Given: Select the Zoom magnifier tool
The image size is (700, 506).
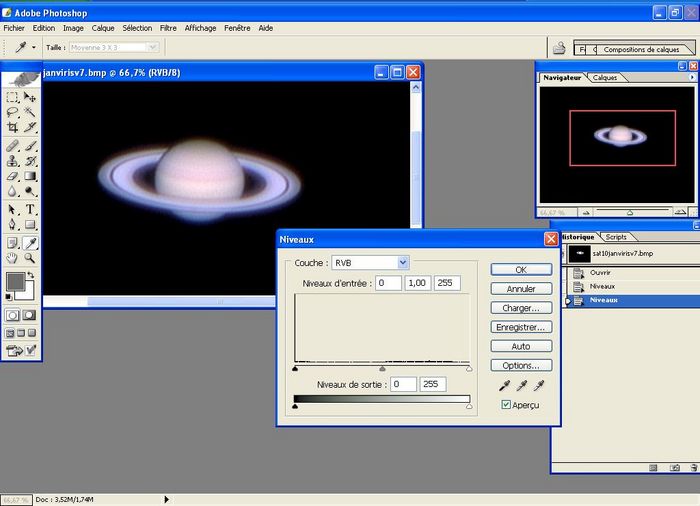Looking at the screenshot, I should (x=31, y=257).
